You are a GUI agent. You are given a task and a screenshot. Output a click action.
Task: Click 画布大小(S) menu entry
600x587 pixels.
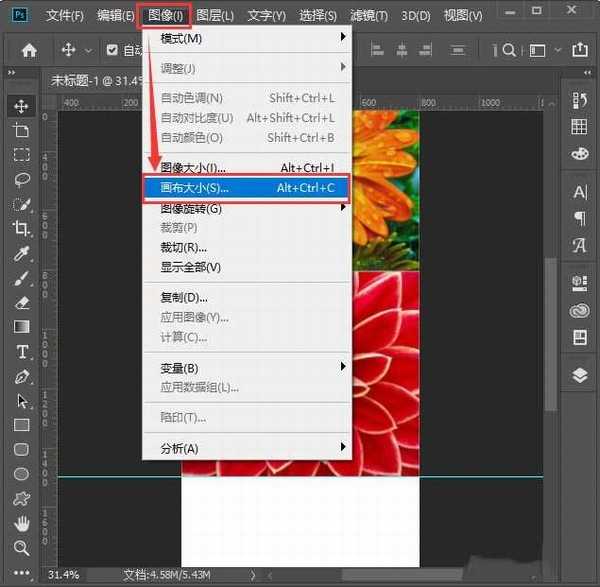click(x=250, y=187)
